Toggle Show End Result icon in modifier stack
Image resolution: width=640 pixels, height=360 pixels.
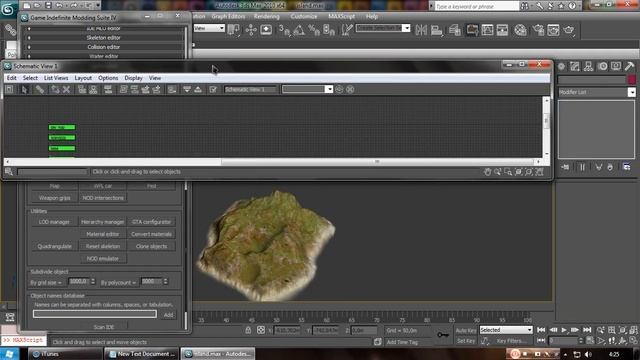point(582,167)
